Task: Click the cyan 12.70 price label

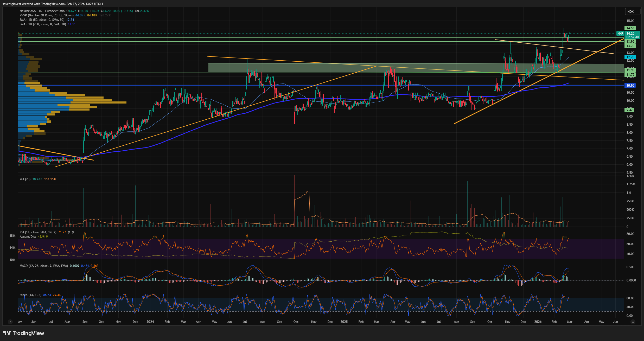Action: [630, 57]
